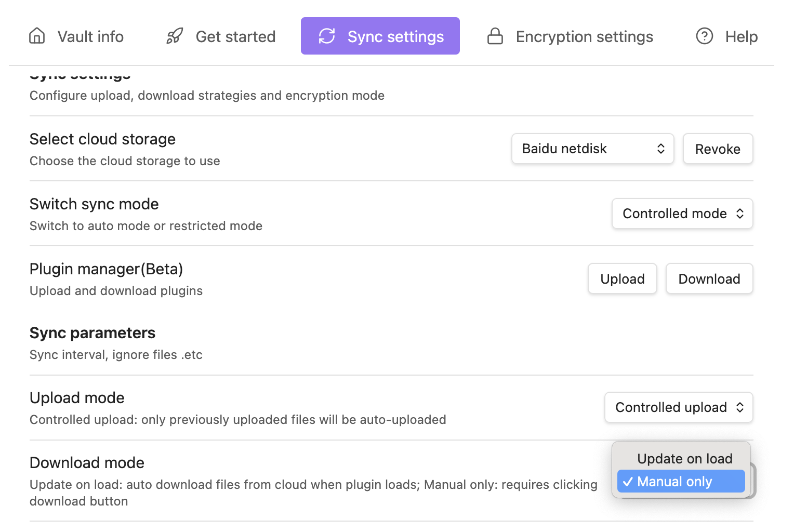The image size is (794, 532).
Task: Open the Help tab
Action: click(x=741, y=36)
